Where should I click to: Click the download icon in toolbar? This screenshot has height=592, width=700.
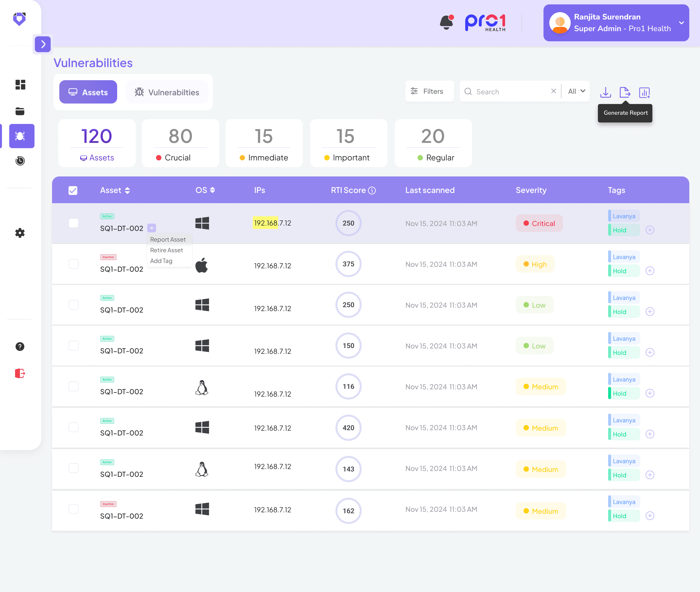pos(605,92)
